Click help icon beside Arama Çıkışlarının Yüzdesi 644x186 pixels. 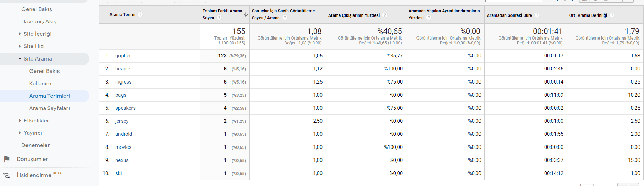coord(385,15)
